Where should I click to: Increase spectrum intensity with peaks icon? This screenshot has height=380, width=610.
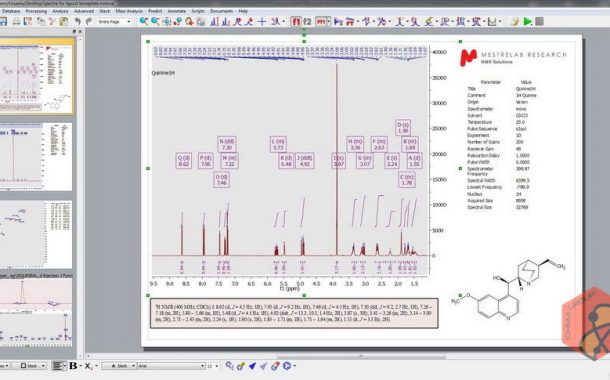click(x=214, y=21)
